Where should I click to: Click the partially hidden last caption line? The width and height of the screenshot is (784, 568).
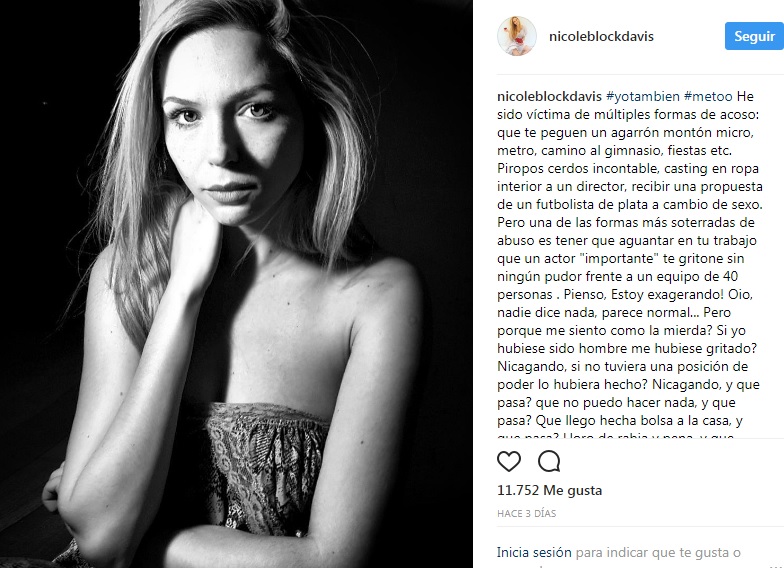point(616,436)
